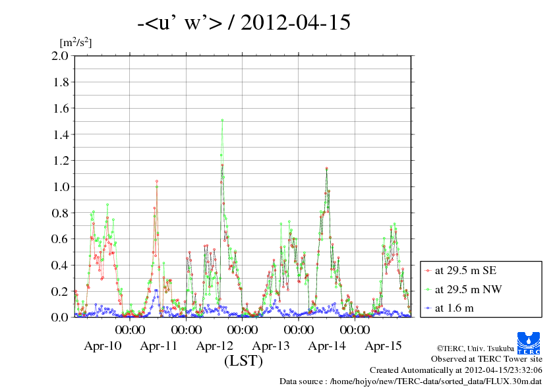The height and width of the screenshot is (392, 555).
Task: Click the y-axis value 1.2
Action: (60, 161)
